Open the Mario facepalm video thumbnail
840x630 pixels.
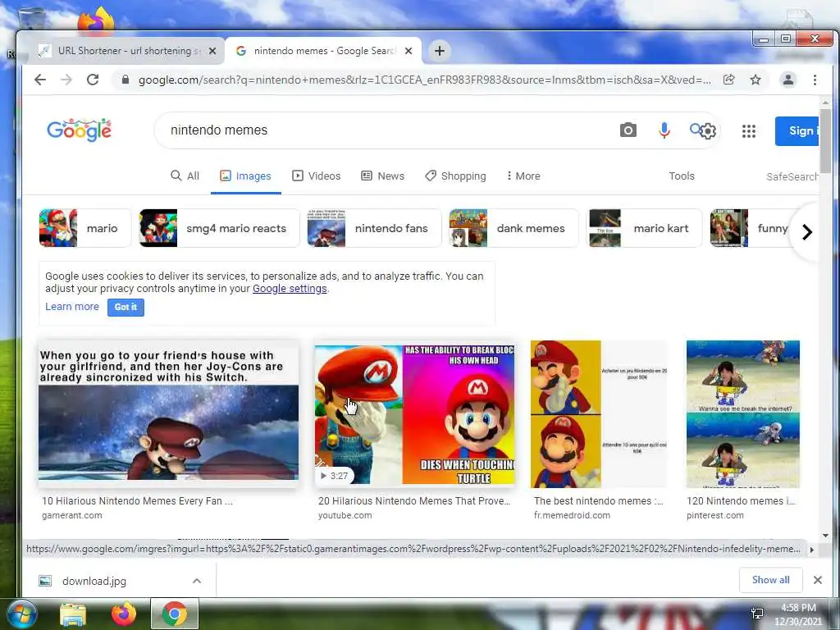[x=414, y=414]
